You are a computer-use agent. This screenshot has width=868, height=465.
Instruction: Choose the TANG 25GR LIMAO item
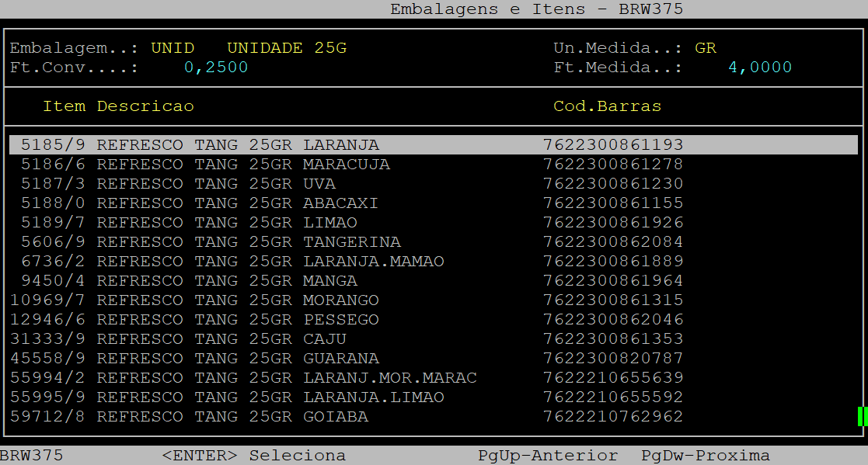(x=434, y=222)
